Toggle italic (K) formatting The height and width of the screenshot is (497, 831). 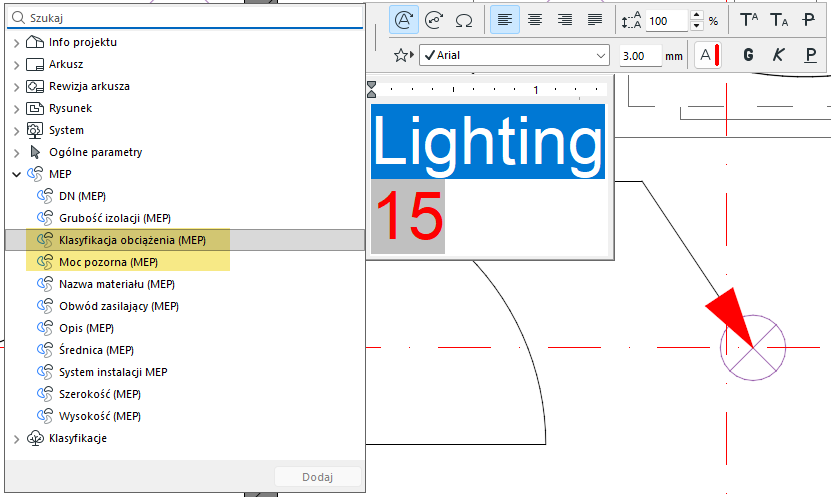(779, 55)
